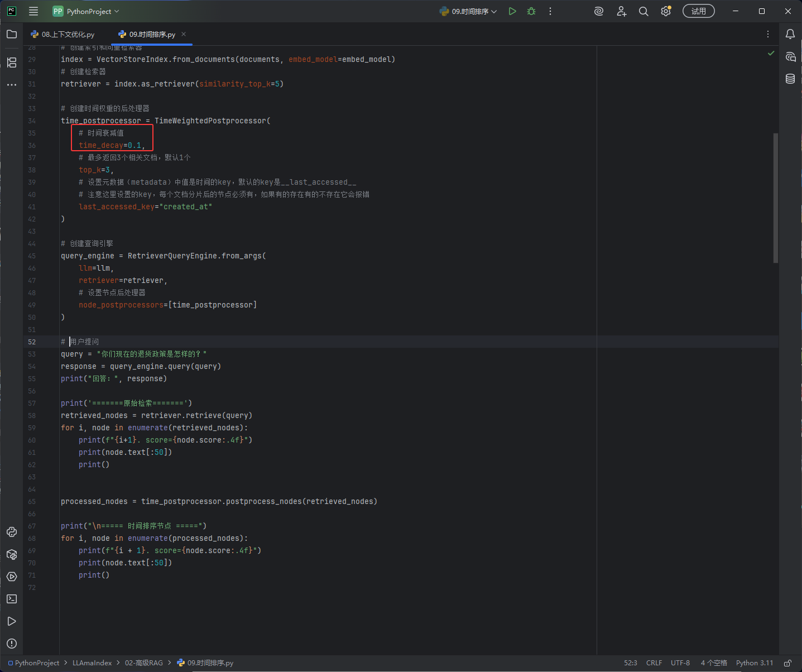The image size is (802, 672).
Task: Open more run actions menu
Action: 550,11
